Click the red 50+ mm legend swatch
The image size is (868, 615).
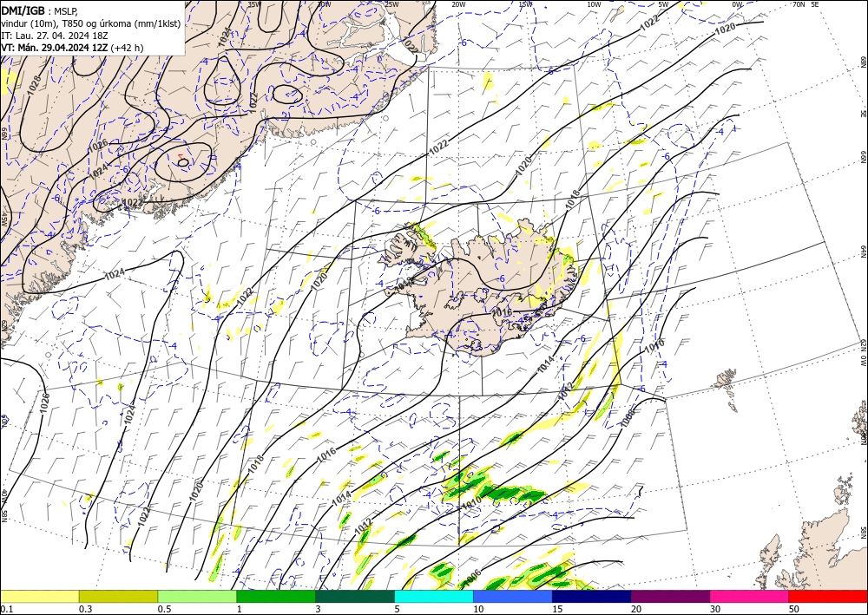(x=828, y=596)
